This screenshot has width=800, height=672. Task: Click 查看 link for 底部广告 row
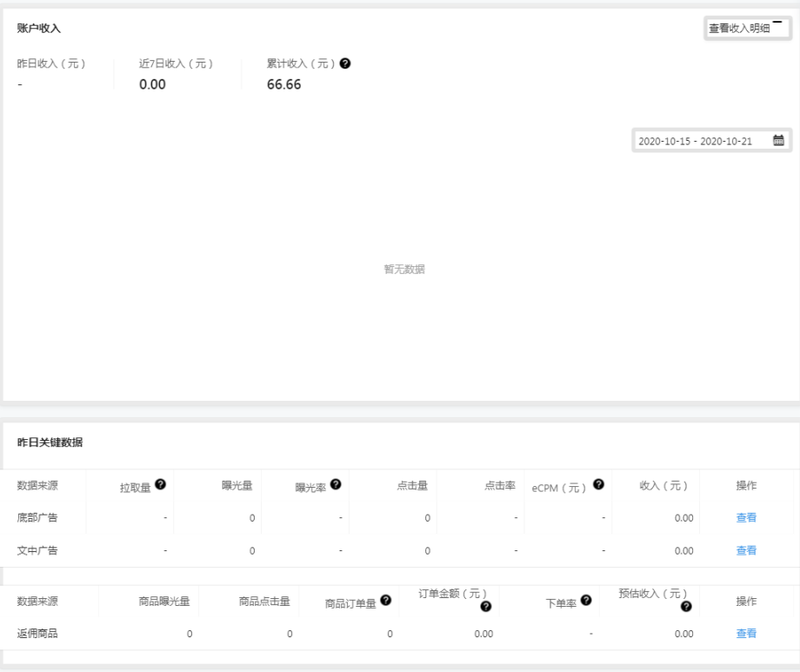pyautogui.click(x=746, y=518)
